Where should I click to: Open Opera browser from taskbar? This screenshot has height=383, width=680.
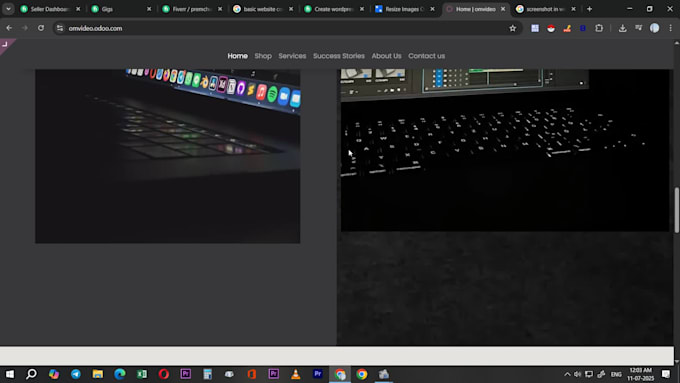pos(163,374)
